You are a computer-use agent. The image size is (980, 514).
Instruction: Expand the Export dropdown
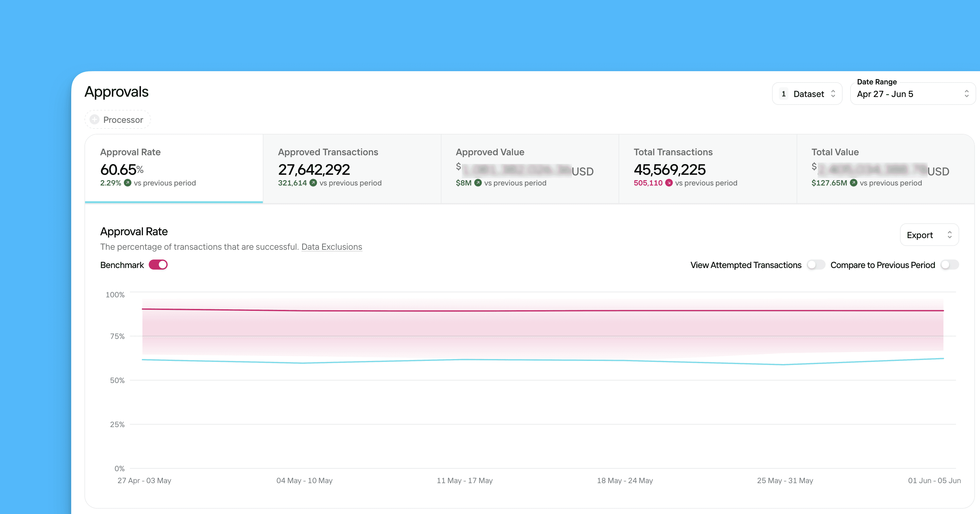(929, 235)
